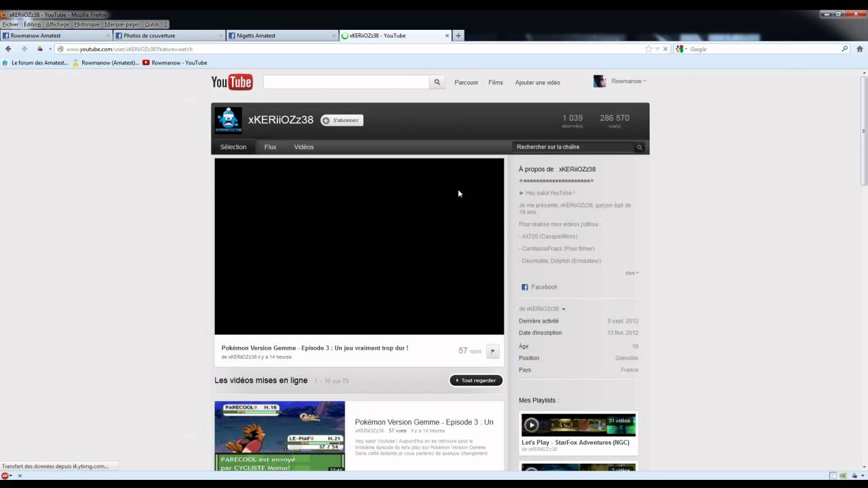Screen dimensions: 868x488
Task: Select the Vidéos channel tab
Action: click(x=304, y=147)
